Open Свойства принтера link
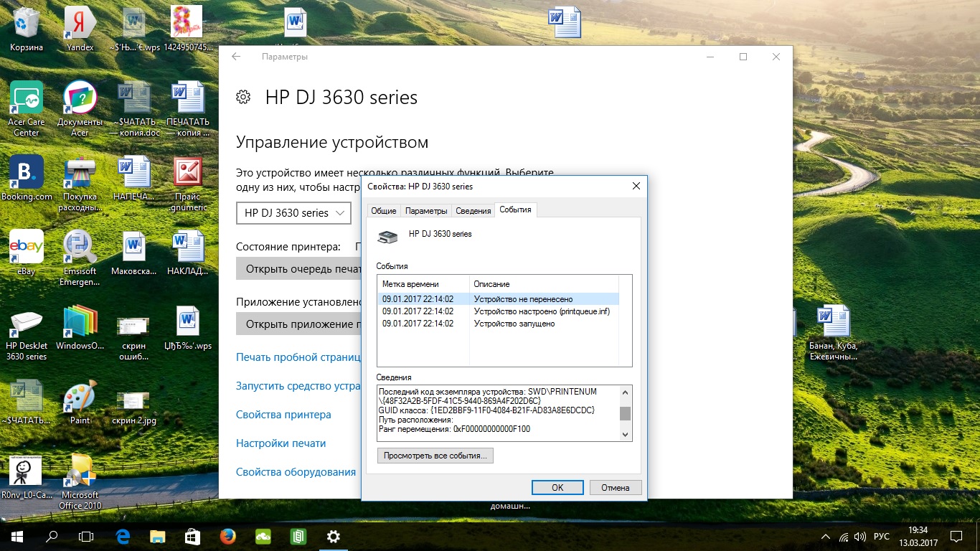Screen dimensions: 980x551 pyautogui.click(x=283, y=415)
